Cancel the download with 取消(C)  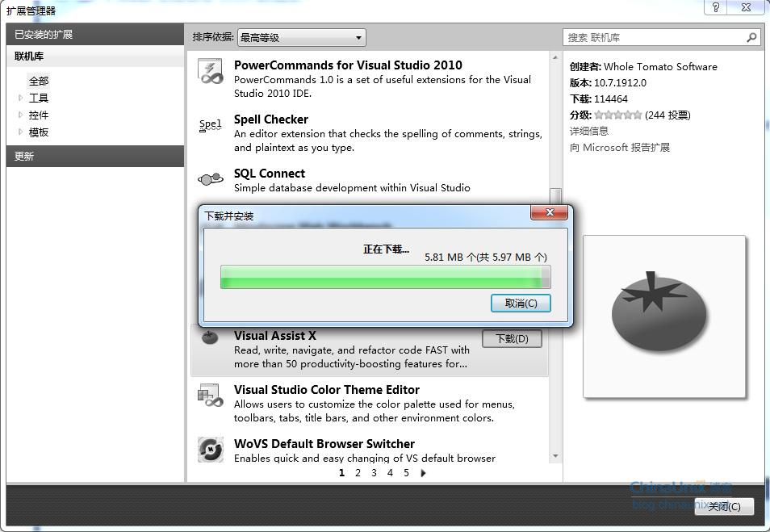click(521, 303)
